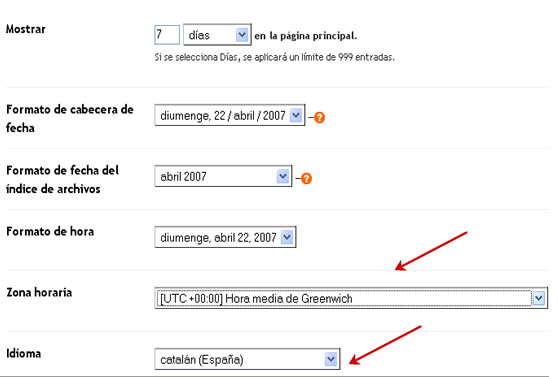
Task: Click the Mostrar label
Action: (26, 29)
